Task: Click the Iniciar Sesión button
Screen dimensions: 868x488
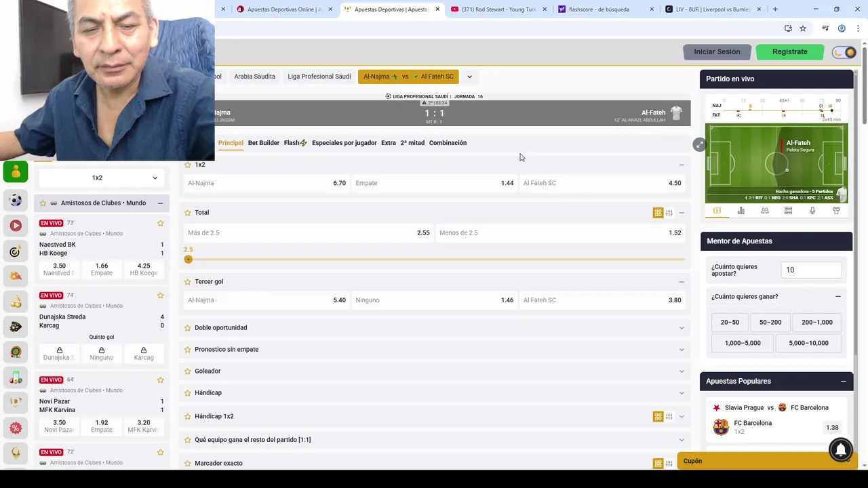Action: pos(717,52)
